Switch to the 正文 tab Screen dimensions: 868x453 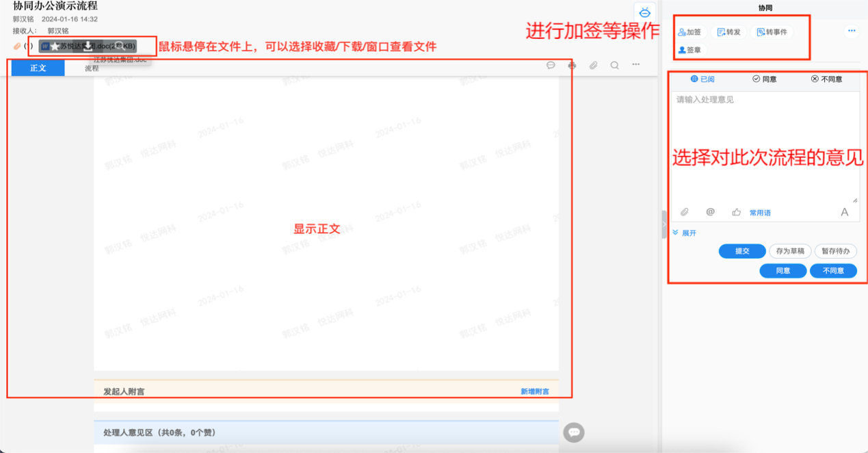38,68
